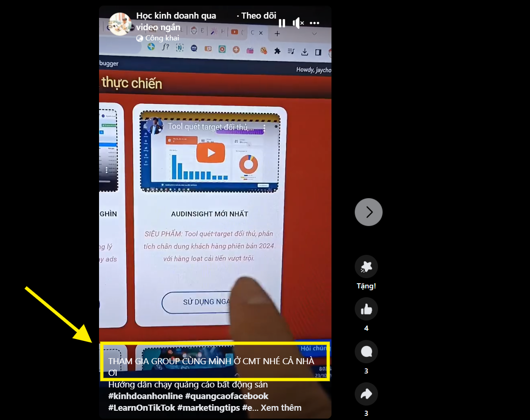Open the #quangcaofacebook hashtag
This screenshot has height=420, width=530.
click(x=227, y=396)
